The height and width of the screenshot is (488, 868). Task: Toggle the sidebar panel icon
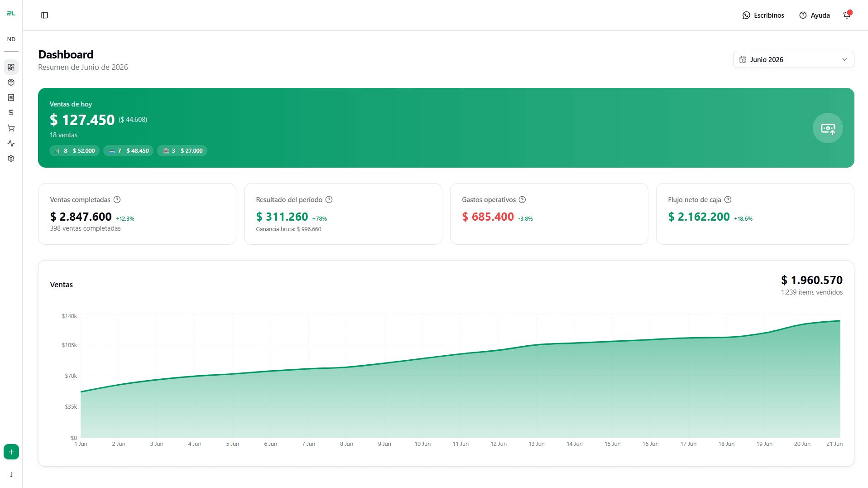coord(44,15)
